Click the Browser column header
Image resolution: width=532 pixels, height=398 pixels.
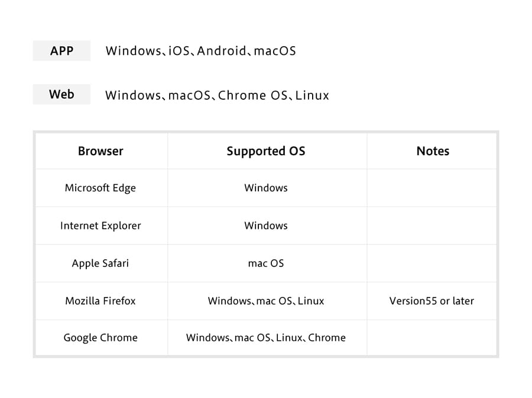(x=100, y=151)
